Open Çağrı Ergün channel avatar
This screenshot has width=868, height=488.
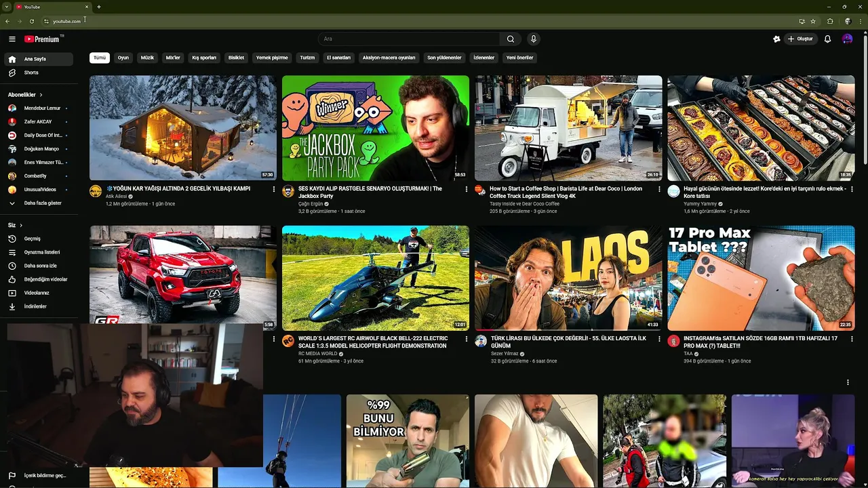tap(288, 191)
